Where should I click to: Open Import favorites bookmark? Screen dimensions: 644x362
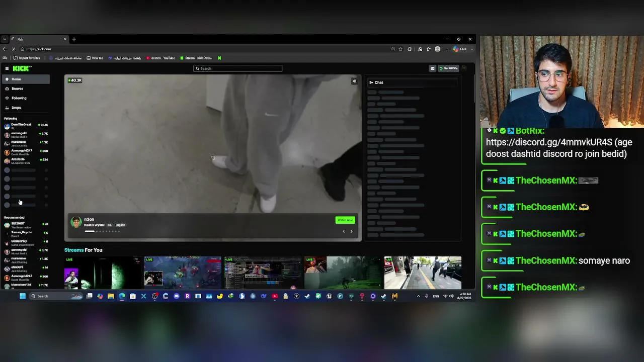point(27,58)
